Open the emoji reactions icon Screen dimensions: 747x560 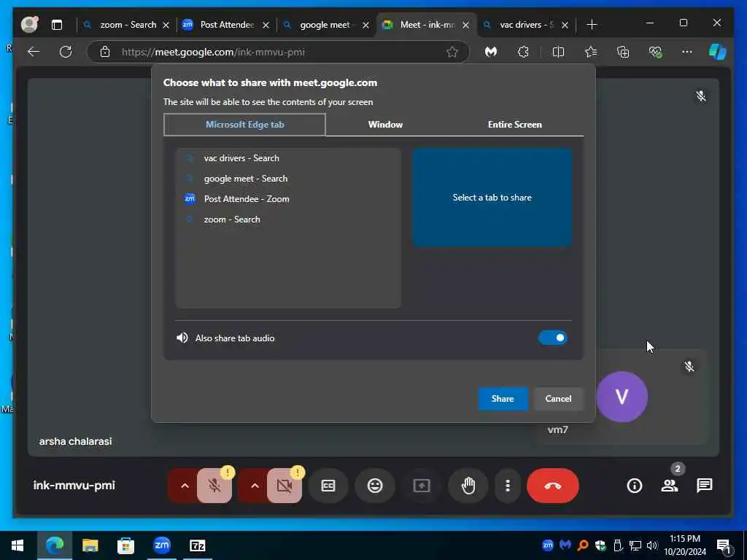pyautogui.click(x=375, y=486)
